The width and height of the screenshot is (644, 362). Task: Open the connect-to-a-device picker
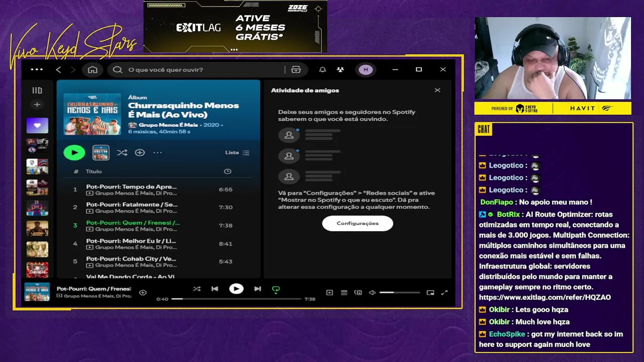[x=358, y=293]
